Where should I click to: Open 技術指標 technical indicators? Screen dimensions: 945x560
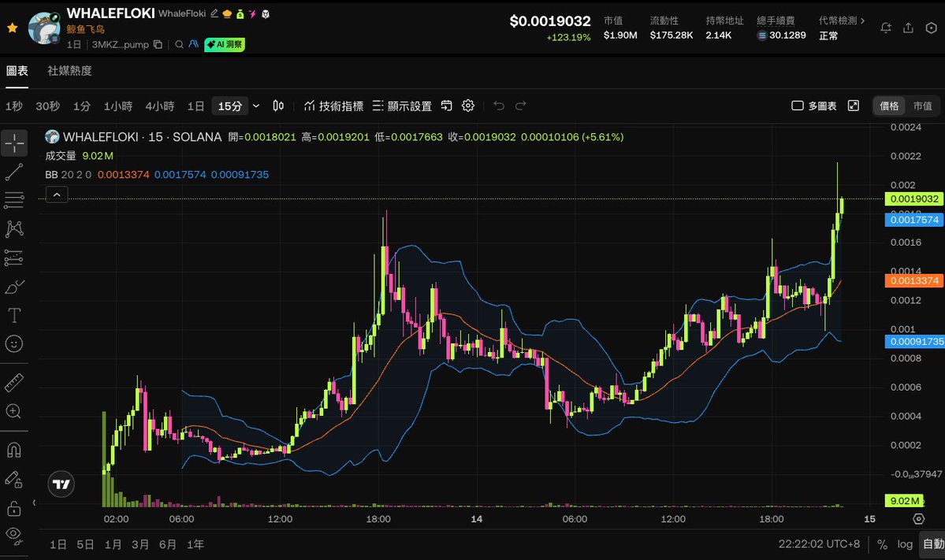point(333,106)
